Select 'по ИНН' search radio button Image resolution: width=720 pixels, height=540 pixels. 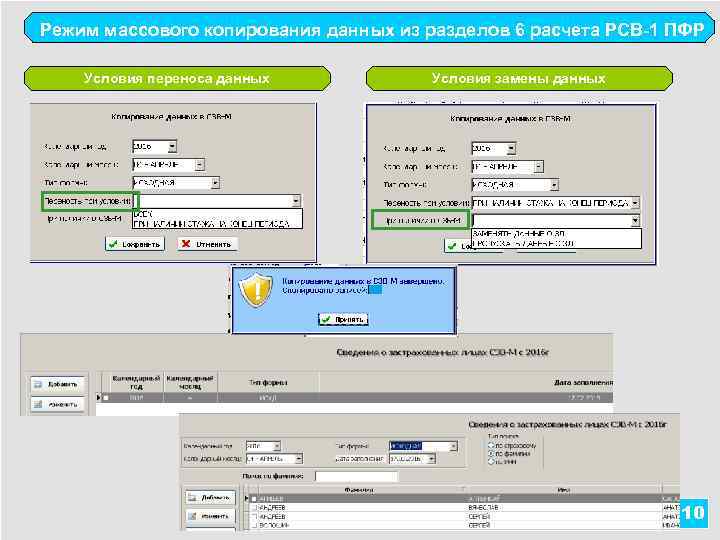pyautogui.click(x=490, y=462)
